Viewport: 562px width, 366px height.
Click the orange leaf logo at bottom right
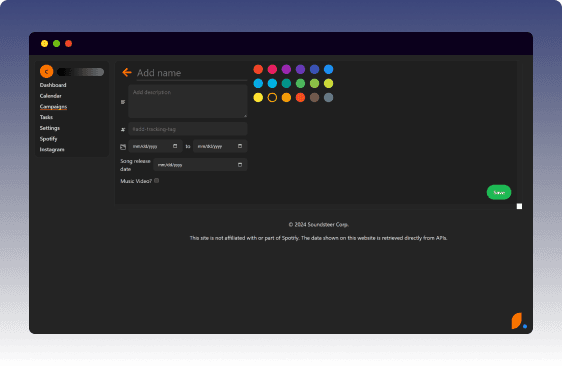(516, 320)
